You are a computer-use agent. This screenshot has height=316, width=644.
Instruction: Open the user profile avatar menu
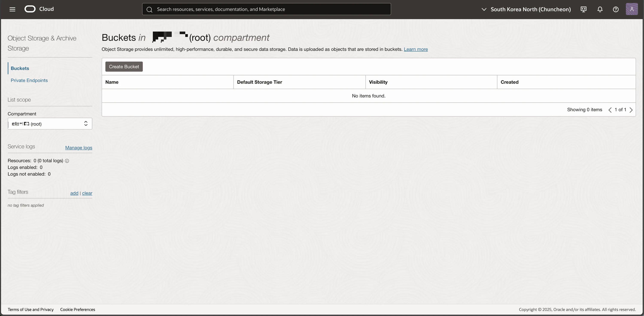tap(632, 9)
